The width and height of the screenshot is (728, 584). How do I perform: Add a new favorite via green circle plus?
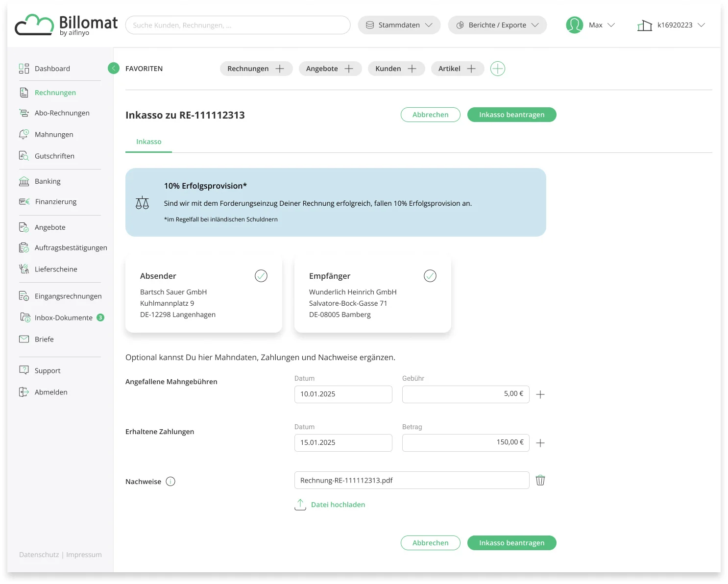coord(498,69)
